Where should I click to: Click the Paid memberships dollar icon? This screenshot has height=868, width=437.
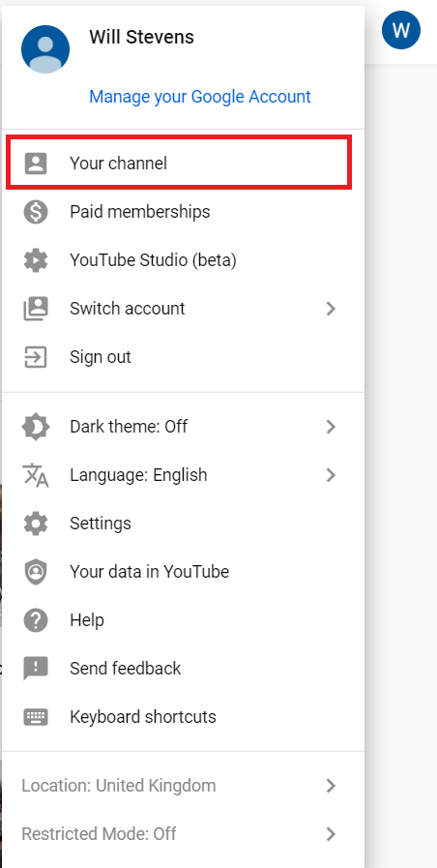(x=36, y=212)
